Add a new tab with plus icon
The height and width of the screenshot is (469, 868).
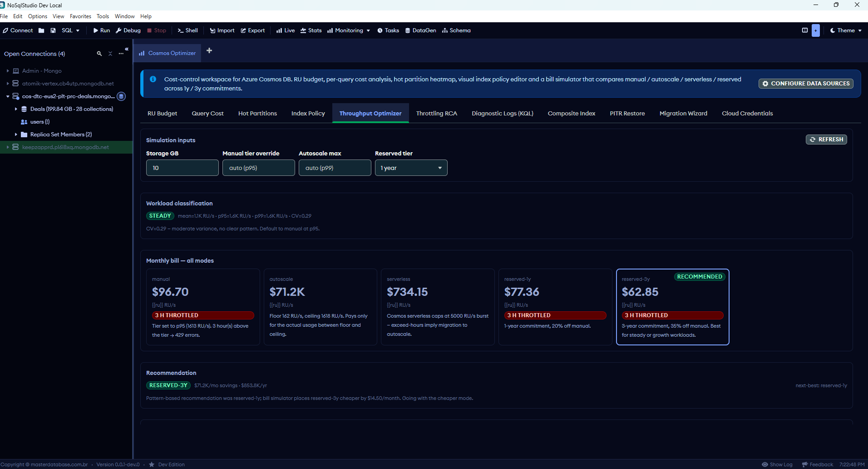[x=209, y=50]
